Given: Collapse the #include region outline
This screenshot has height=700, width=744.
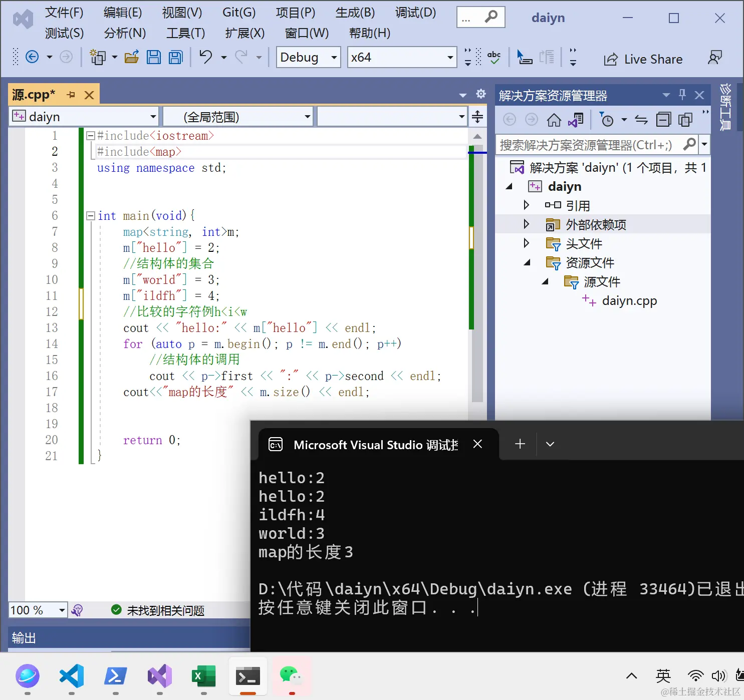Looking at the screenshot, I should click(91, 136).
